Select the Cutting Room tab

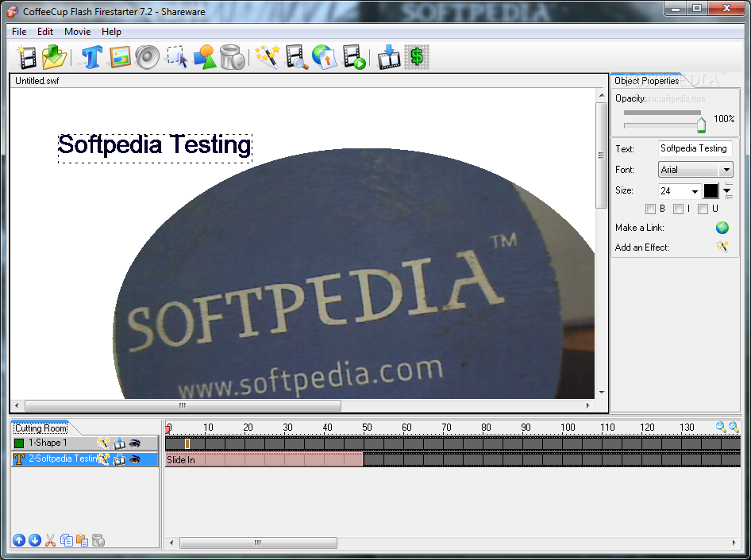[40, 428]
